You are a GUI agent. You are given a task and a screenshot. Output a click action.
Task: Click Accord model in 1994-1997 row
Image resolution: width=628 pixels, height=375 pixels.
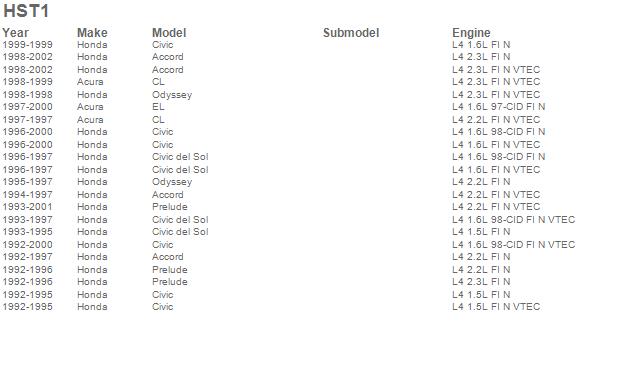coord(168,195)
